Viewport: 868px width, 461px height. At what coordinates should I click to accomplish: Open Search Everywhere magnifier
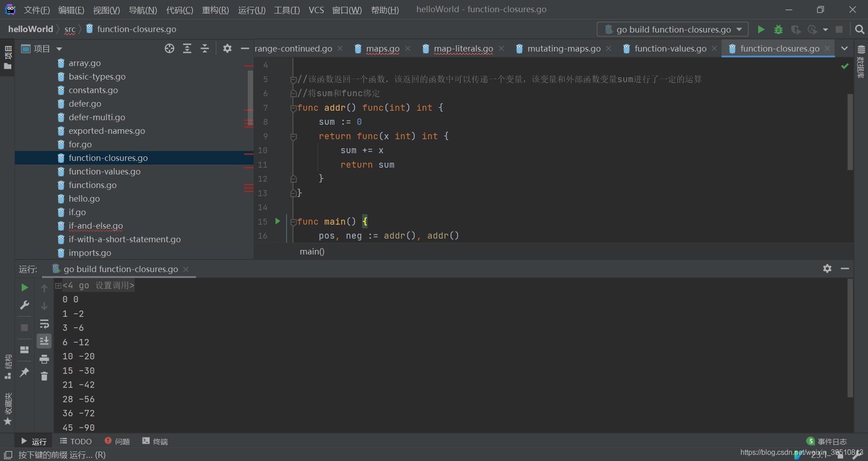(x=860, y=29)
